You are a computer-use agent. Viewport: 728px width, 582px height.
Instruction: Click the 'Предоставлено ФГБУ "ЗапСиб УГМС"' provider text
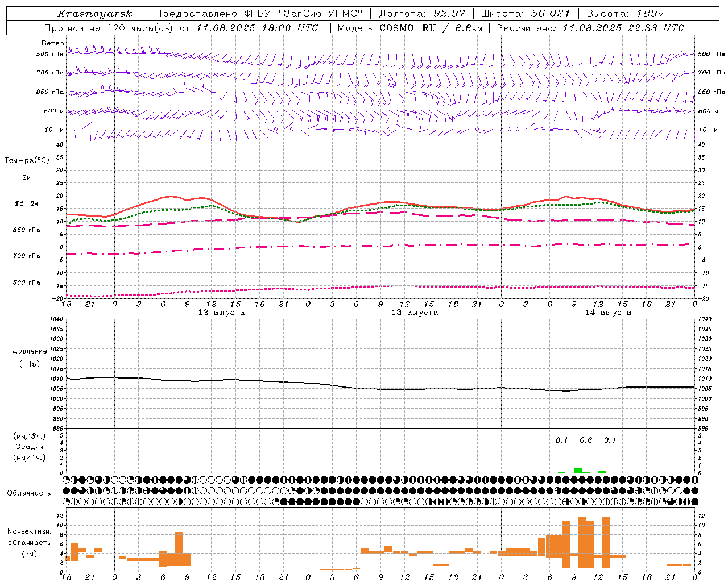259,14
